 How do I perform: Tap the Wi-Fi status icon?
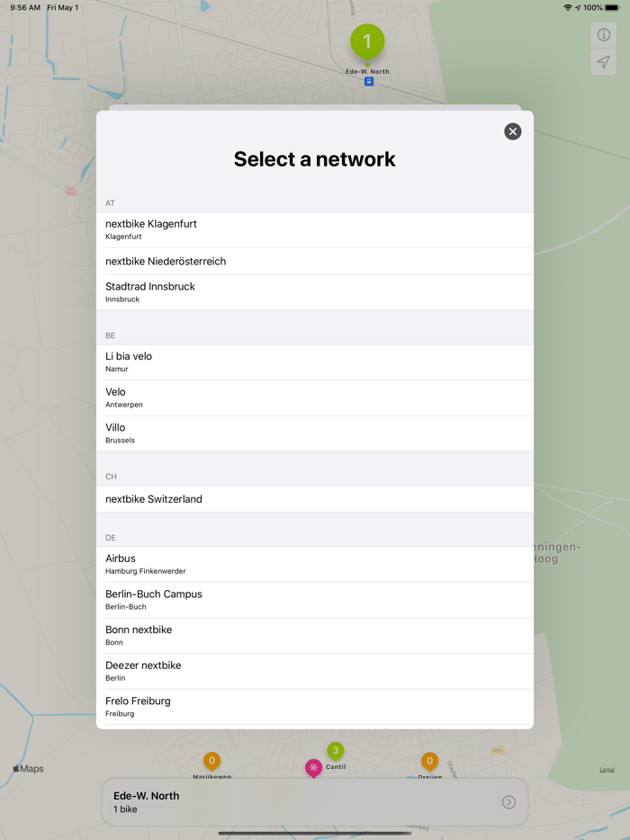pos(568,7)
